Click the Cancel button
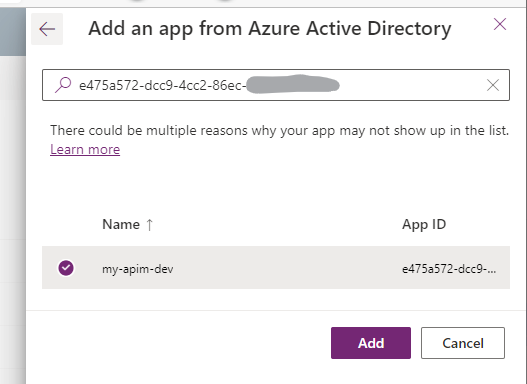This screenshot has width=527, height=384. tap(463, 343)
